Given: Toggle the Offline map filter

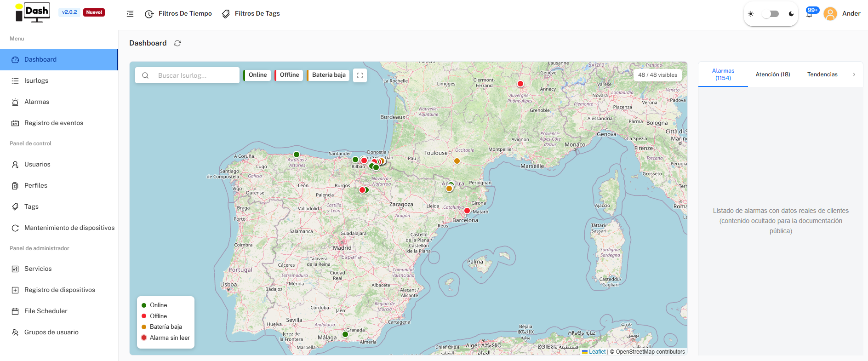Looking at the screenshot, I should coord(289,75).
